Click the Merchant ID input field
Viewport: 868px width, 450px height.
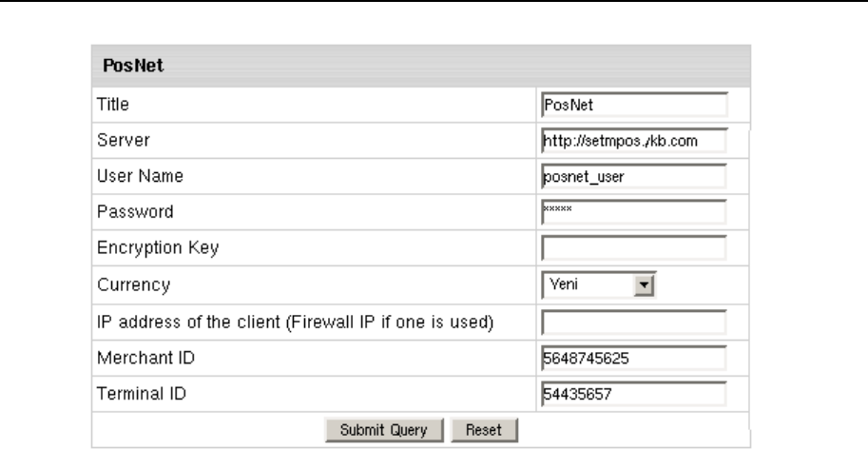point(633,357)
